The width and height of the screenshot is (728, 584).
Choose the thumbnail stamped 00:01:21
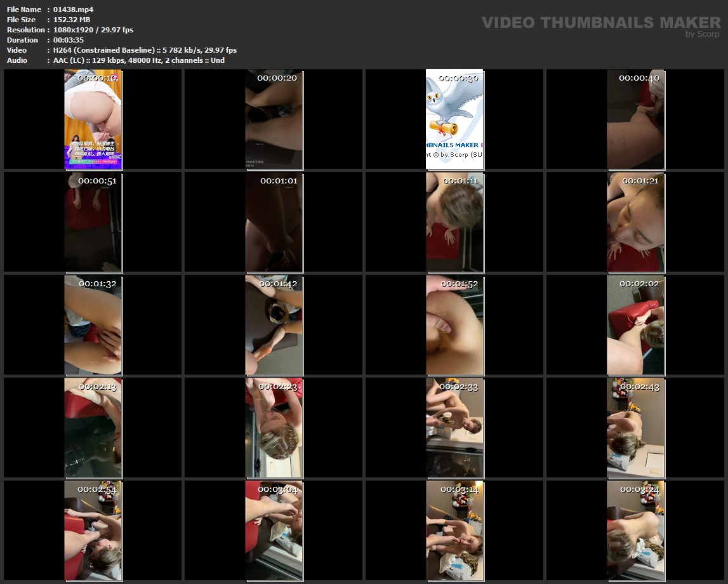[x=635, y=222]
